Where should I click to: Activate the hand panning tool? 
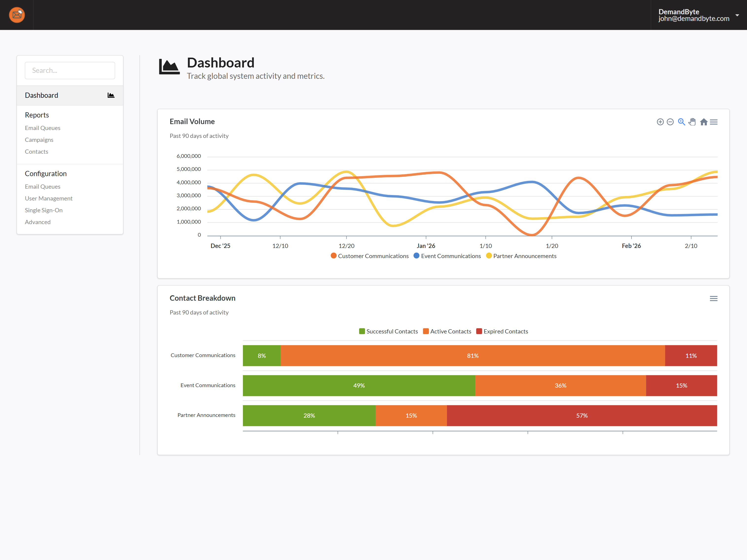[692, 122]
